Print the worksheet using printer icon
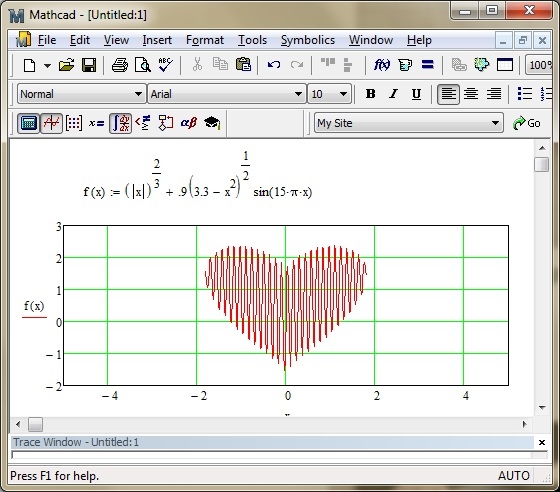 pyautogui.click(x=120, y=65)
